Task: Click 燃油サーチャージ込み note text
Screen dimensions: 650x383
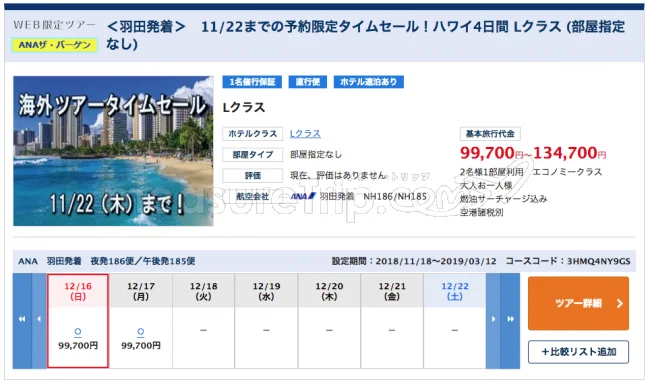Action: [503, 199]
